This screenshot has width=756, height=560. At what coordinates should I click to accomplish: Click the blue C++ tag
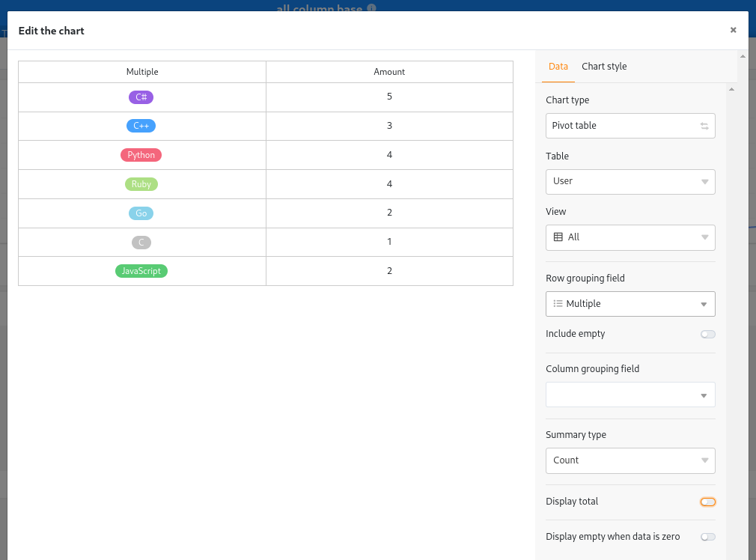[141, 126]
